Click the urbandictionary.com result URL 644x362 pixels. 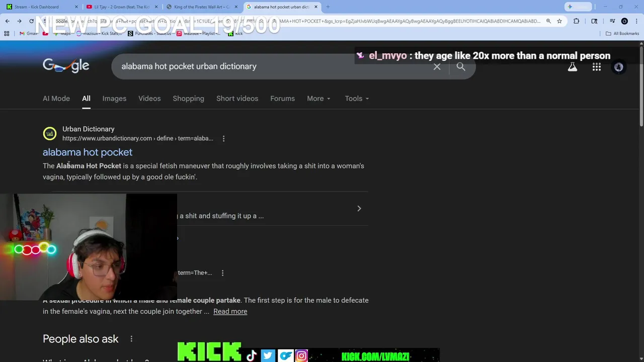pyautogui.click(x=138, y=138)
